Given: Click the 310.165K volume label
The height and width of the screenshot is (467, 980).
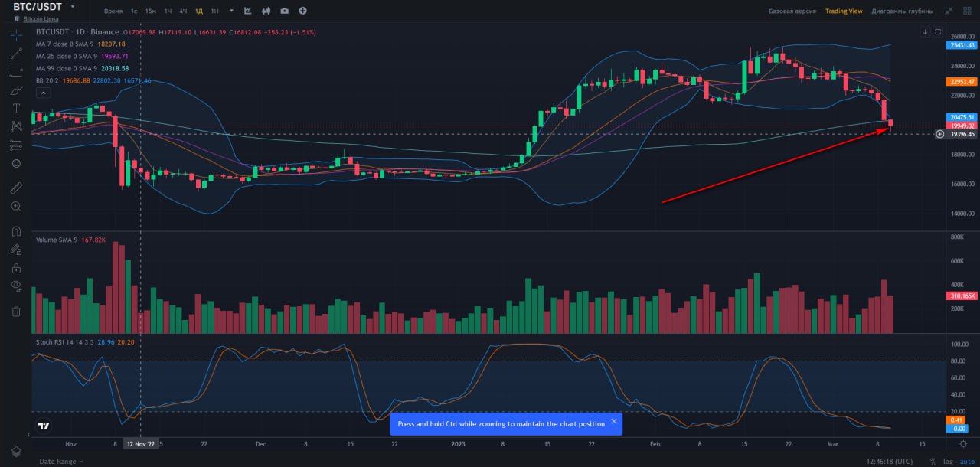Looking at the screenshot, I should pyautogui.click(x=962, y=296).
